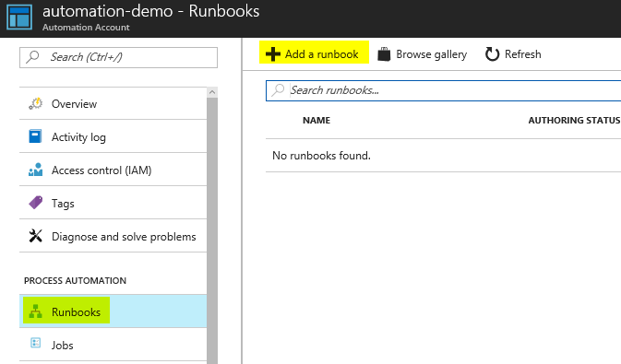
Task: Open Diagnose and solve problems
Action: 113,236
